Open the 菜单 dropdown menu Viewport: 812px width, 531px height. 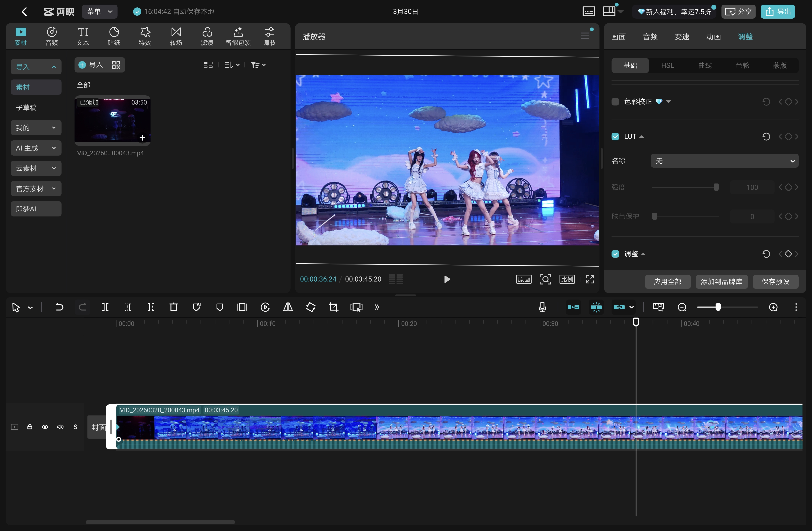pyautogui.click(x=99, y=12)
